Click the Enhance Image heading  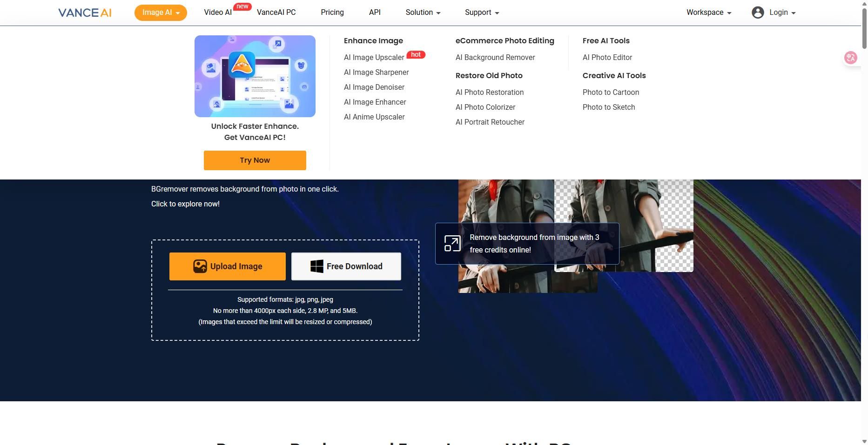coord(373,41)
